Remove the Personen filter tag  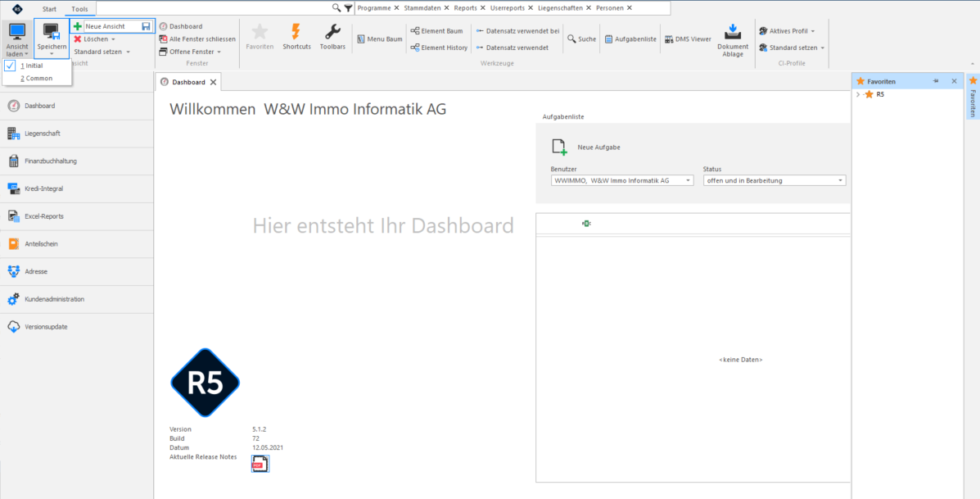(630, 8)
